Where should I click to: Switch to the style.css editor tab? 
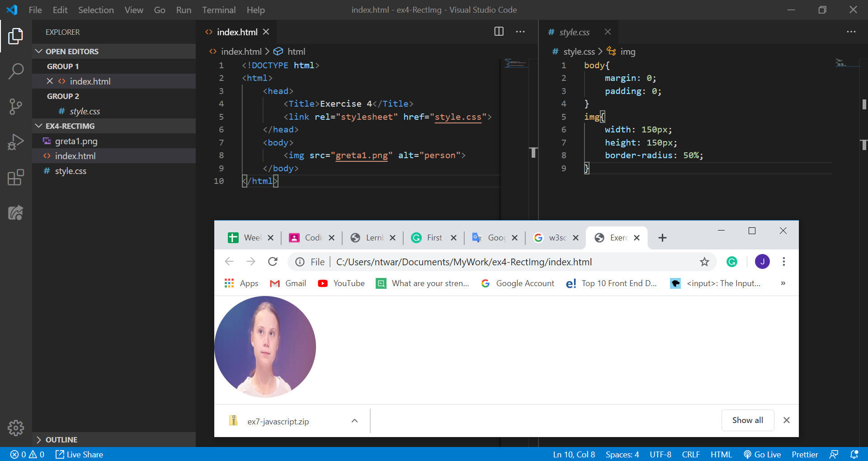574,32
